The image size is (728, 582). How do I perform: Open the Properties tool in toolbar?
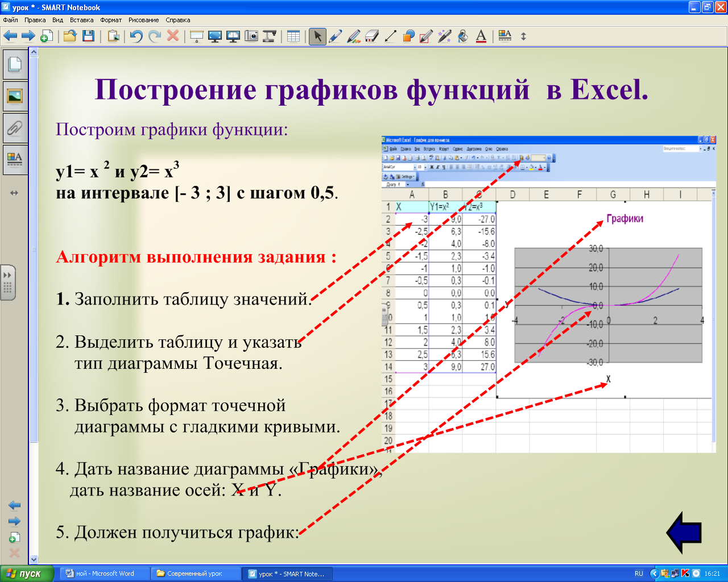[505, 36]
